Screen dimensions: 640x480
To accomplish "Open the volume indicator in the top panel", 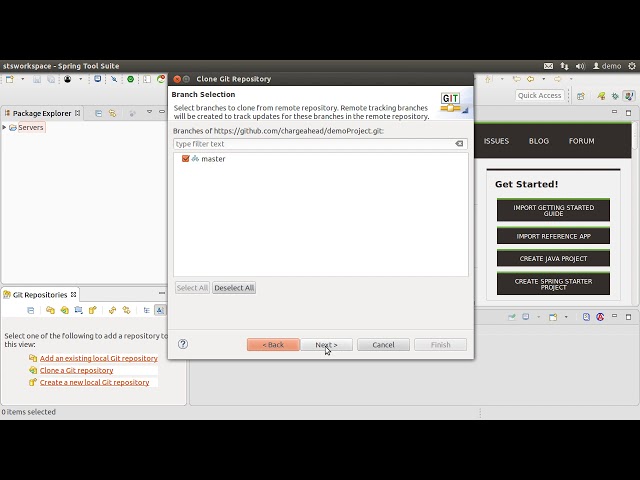I will [x=580, y=66].
